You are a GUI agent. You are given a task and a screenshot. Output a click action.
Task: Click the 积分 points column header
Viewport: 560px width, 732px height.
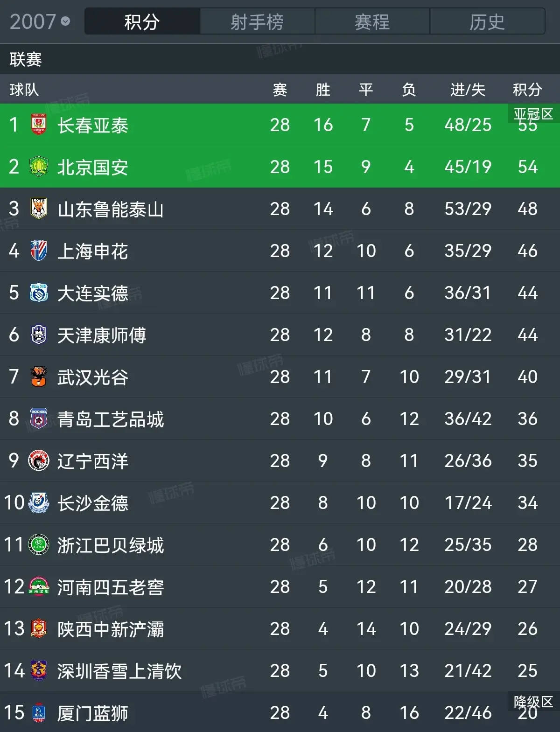click(527, 89)
